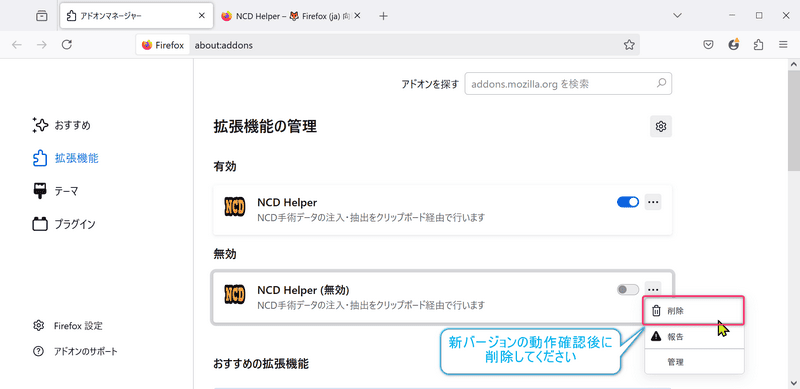800x389 pixels.
Task: Open アドオンのサポート link
Action: coord(74,351)
